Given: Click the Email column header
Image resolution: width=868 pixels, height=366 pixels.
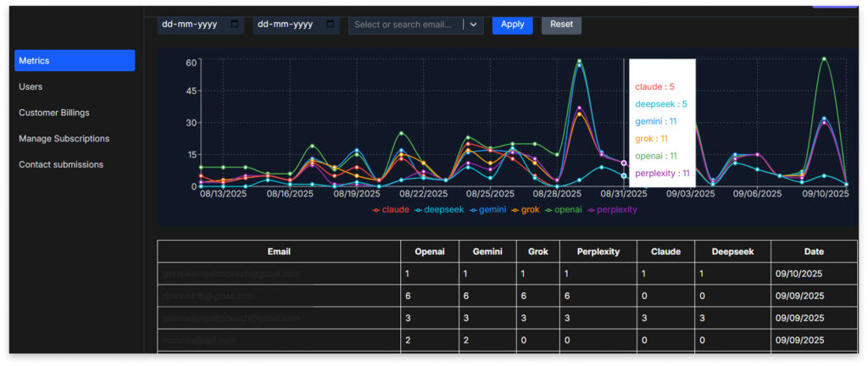Looking at the screenshot, I should [279, 252].
